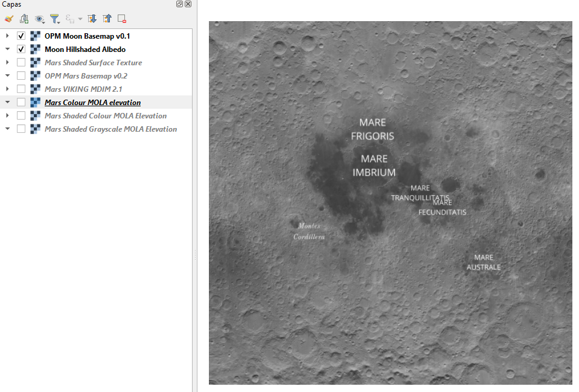Expand the OPM Moon Basemap v0.1 node
The height and width of the screenshot is (392, 579).
7,36
